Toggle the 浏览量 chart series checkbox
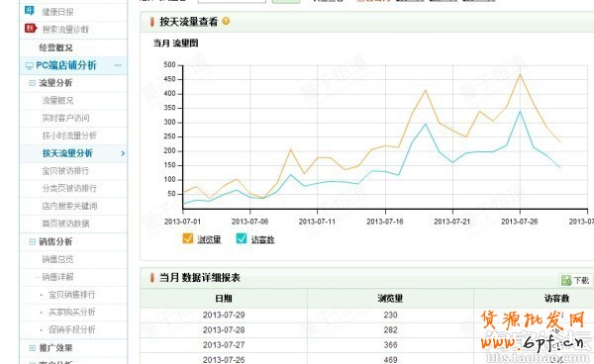Image resolution: width=594 pixels, height=364 pixels. pos(188,238)
